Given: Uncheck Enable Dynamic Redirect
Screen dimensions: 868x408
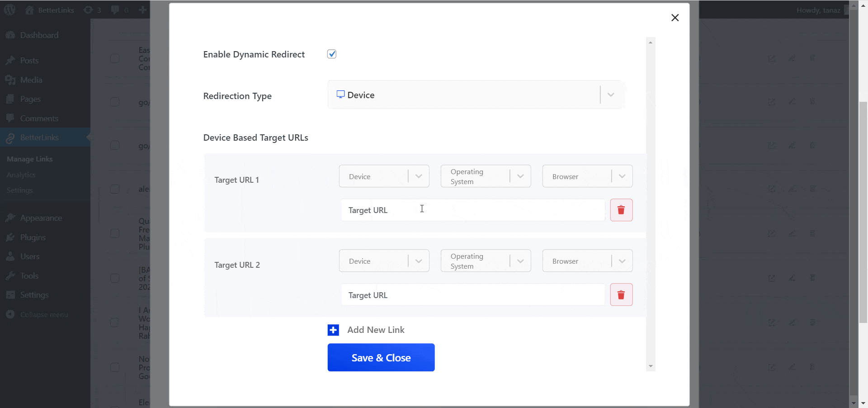Looking at the screenshot, I should pyautogui.click(x=332, y=54).
